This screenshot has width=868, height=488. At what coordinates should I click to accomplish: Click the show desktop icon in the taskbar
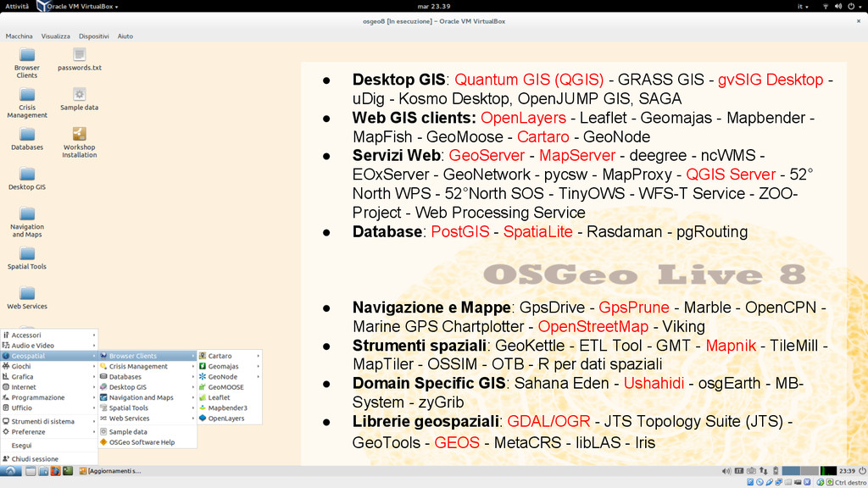31,471
